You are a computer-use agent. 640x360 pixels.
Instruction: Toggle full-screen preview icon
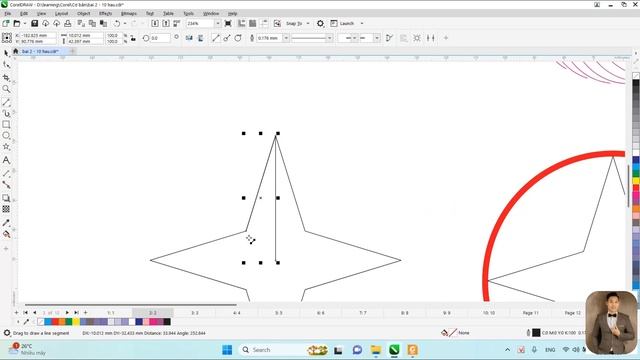click(x=228, y=24)
